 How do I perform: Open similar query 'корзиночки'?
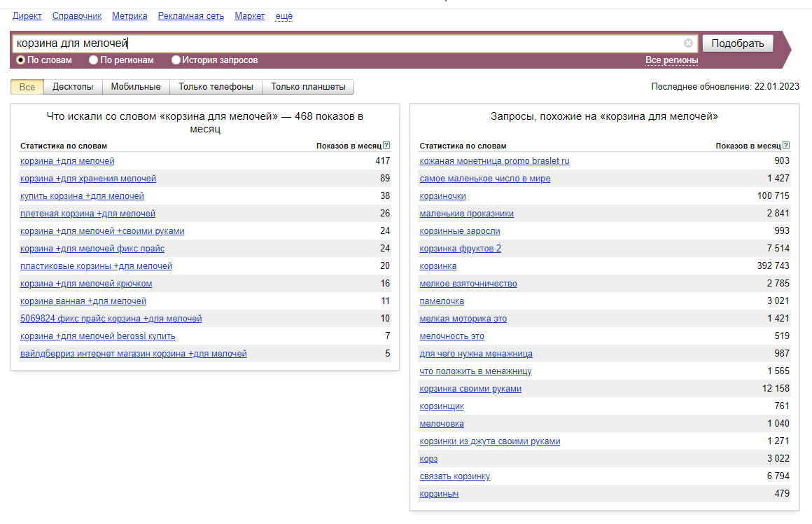[442, 196]
